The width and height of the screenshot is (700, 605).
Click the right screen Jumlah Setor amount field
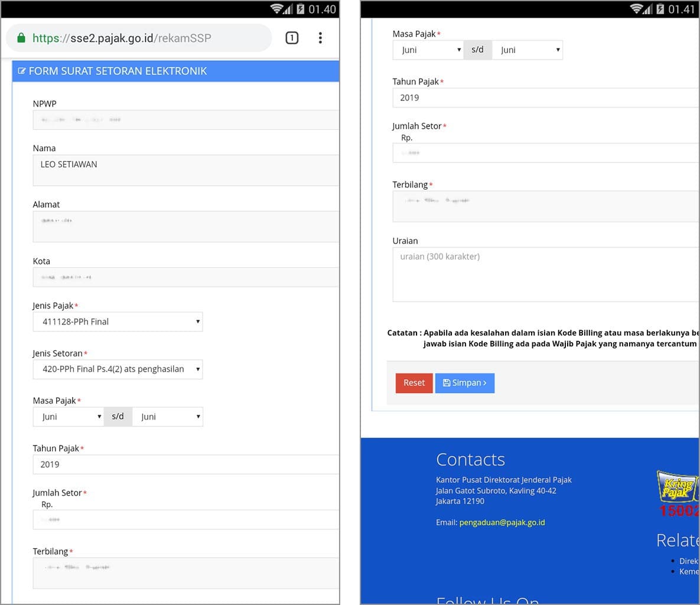tap(546, 153)
